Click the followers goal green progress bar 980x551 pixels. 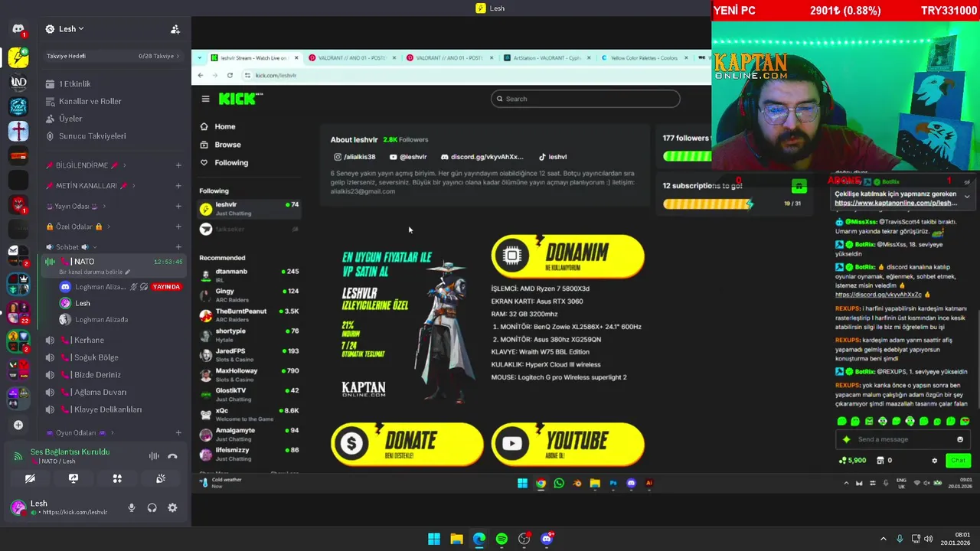pyautogui.click(x=687, y=156)
